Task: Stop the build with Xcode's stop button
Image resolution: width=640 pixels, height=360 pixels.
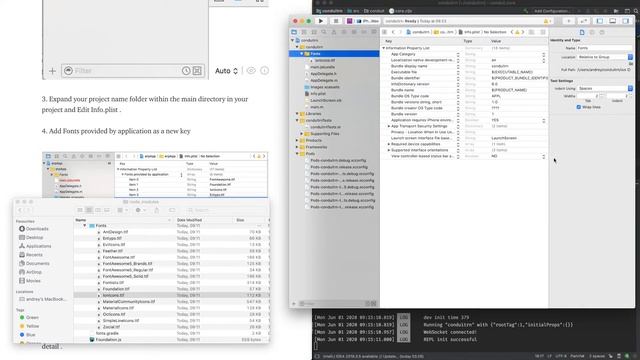Action: pos(336,21)
